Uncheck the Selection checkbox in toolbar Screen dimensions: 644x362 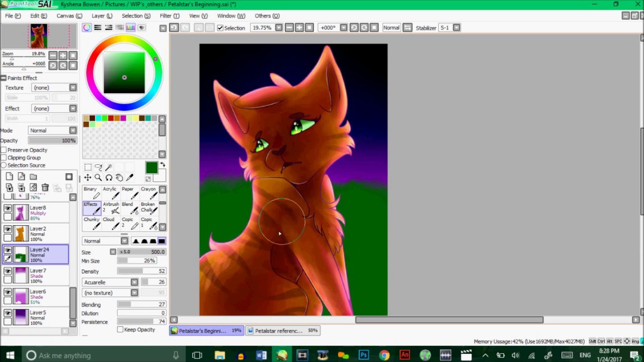220,28
